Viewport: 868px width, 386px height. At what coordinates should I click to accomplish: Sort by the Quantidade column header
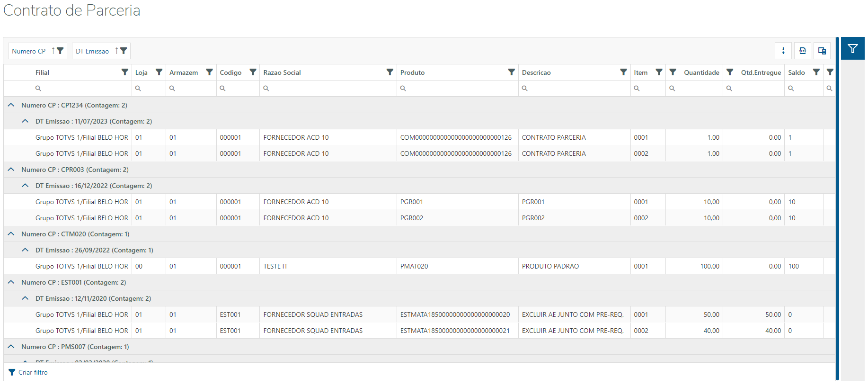tap(701, 72)
